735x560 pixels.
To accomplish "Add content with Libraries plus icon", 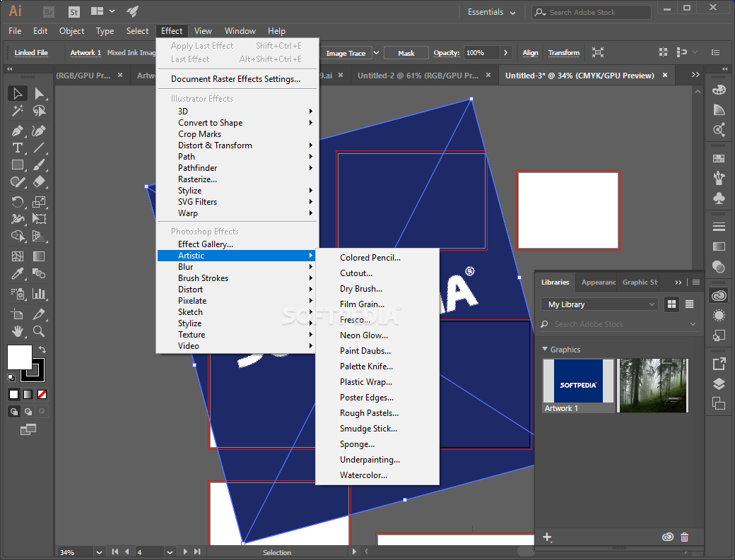I will tap(547, 537).
